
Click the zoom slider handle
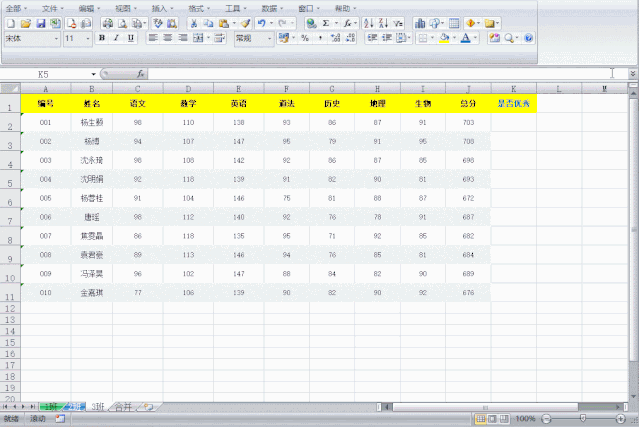click(583, 418)
